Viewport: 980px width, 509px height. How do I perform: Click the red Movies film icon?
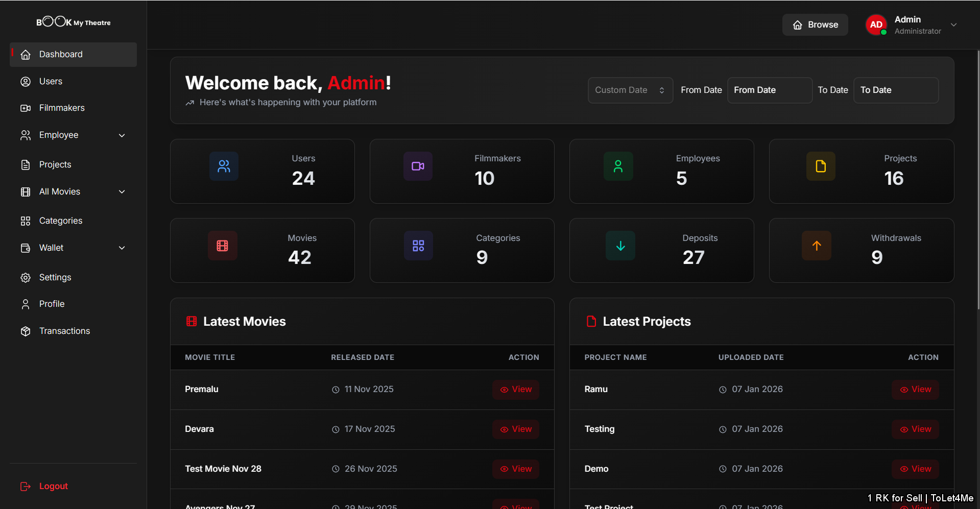coord(222,246)
